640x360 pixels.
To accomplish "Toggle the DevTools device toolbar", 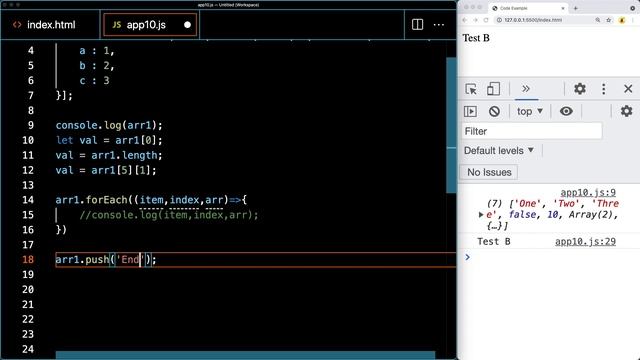I will (x=493, y=89).
